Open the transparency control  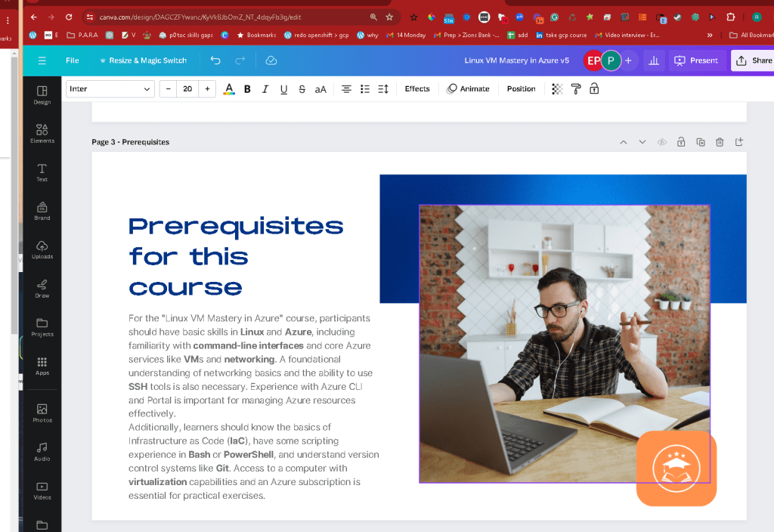[557, 89]
